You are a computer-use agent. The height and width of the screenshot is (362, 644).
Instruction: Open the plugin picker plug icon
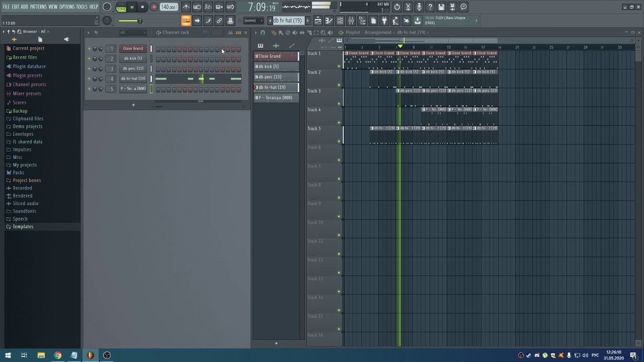point(384,21)
